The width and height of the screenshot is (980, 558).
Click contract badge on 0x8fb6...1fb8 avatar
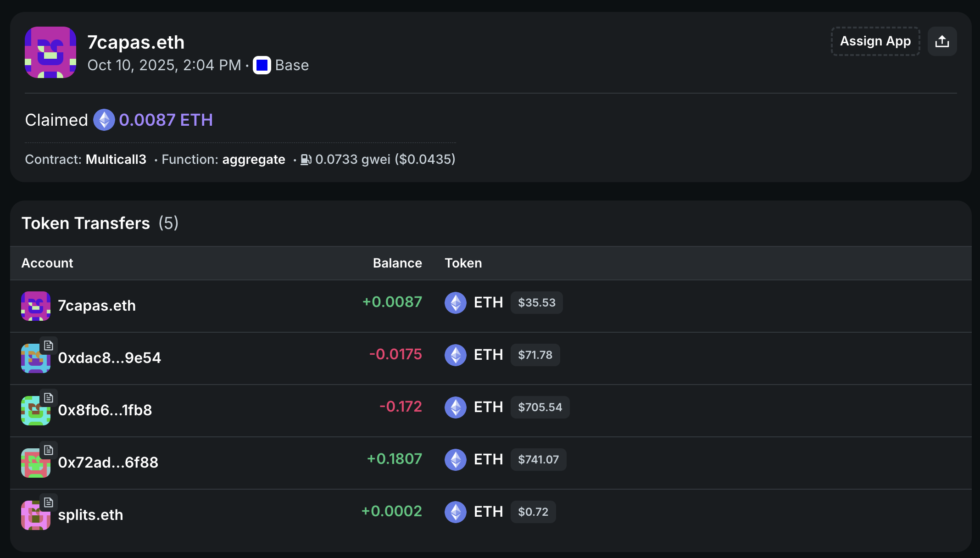click(49, 398)
